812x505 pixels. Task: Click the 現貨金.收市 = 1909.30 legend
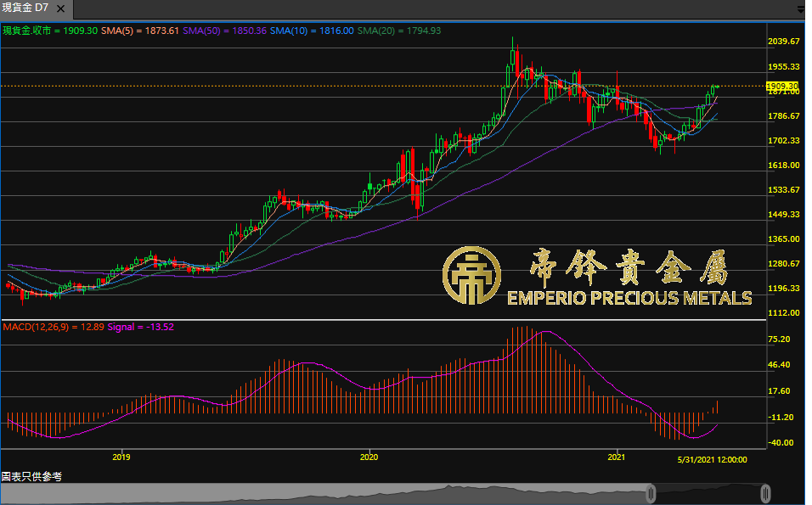(50, 31)
